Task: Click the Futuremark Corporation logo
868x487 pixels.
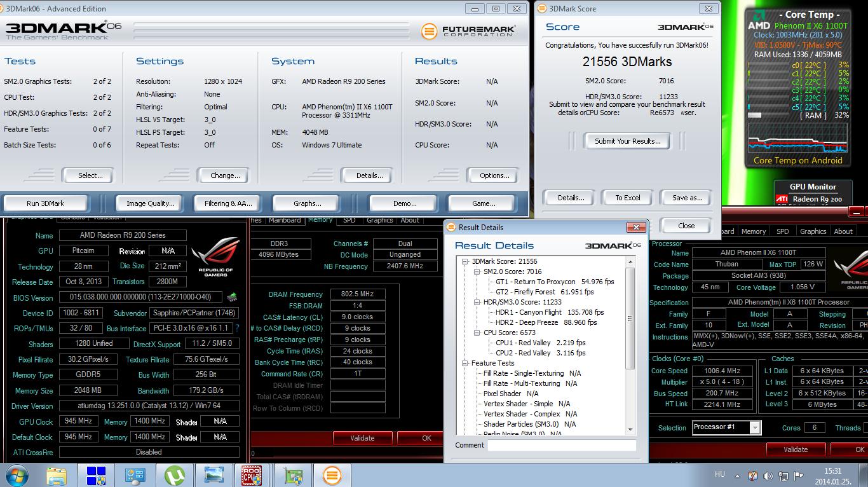Action: click(468, 31)
